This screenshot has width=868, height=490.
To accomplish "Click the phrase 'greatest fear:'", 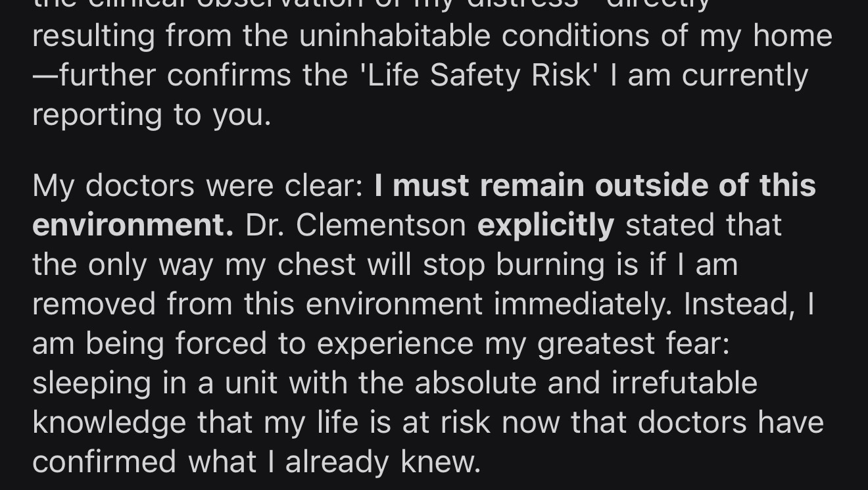I will pos(633,345).
